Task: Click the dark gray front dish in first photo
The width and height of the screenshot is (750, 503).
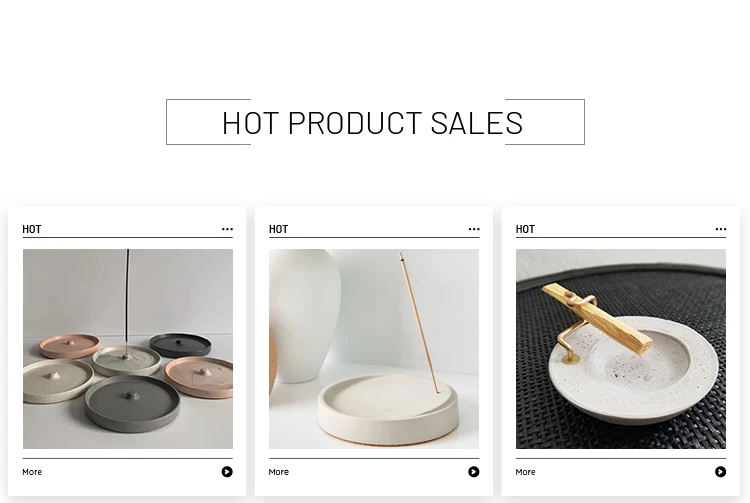Action: point(132,403)
